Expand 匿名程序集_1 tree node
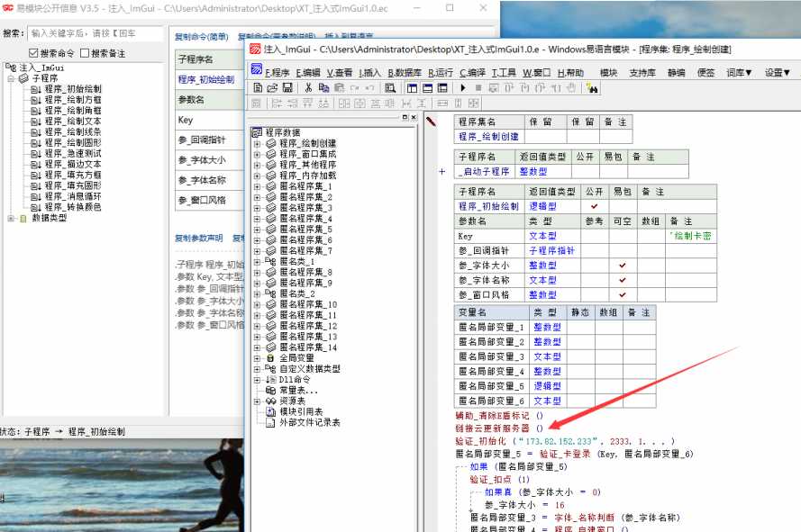The width and height of the screenshot is (801, 532). click(x=258, y=186)
